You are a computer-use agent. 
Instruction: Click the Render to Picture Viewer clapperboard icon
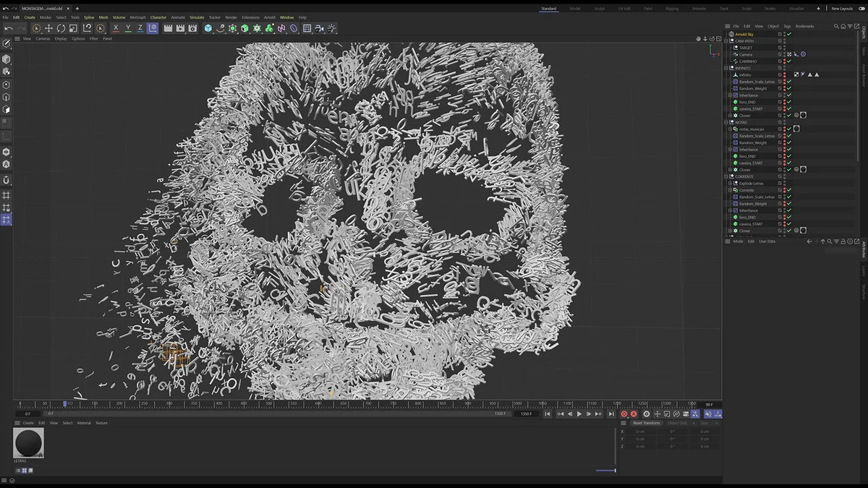pyautogui.click(x=180, y=28)
